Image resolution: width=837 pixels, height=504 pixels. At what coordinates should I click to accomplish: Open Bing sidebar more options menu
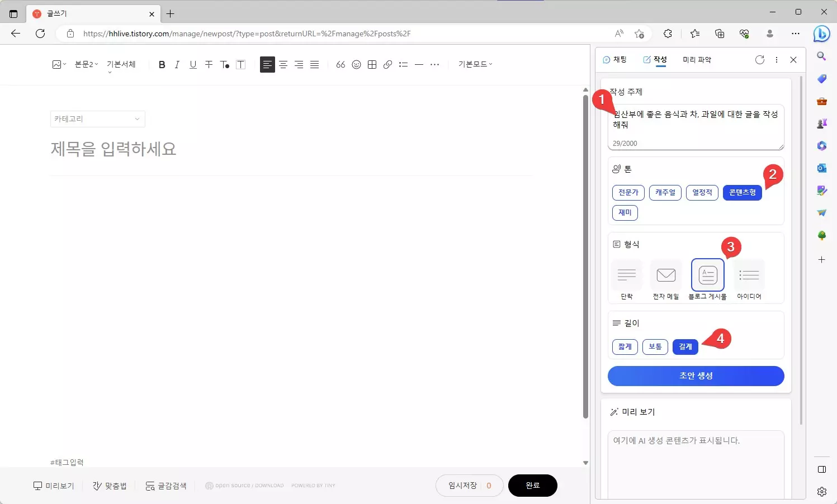pos(777,60)
